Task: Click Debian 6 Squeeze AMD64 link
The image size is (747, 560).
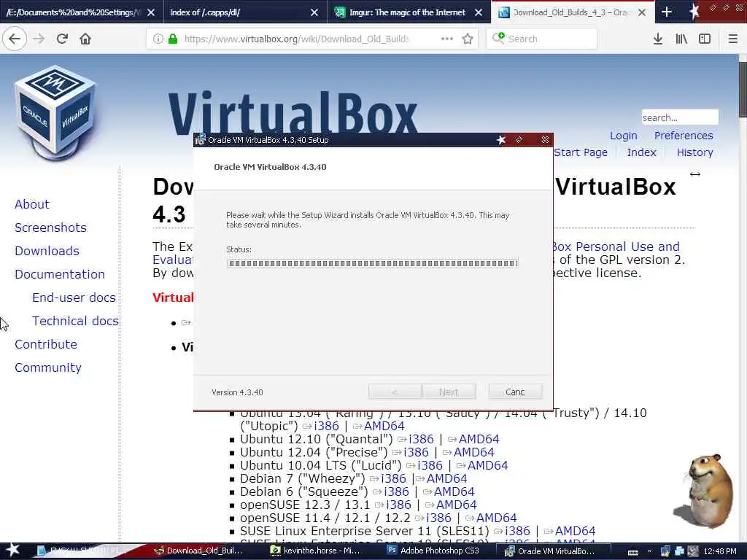Action: pyautogui.click(x=454, y=491)
